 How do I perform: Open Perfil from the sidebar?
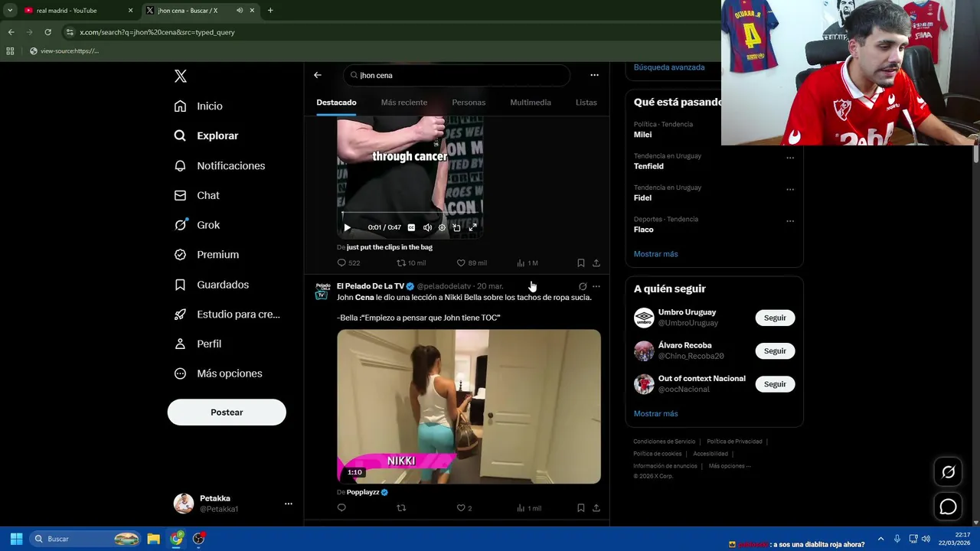(198, 344)
